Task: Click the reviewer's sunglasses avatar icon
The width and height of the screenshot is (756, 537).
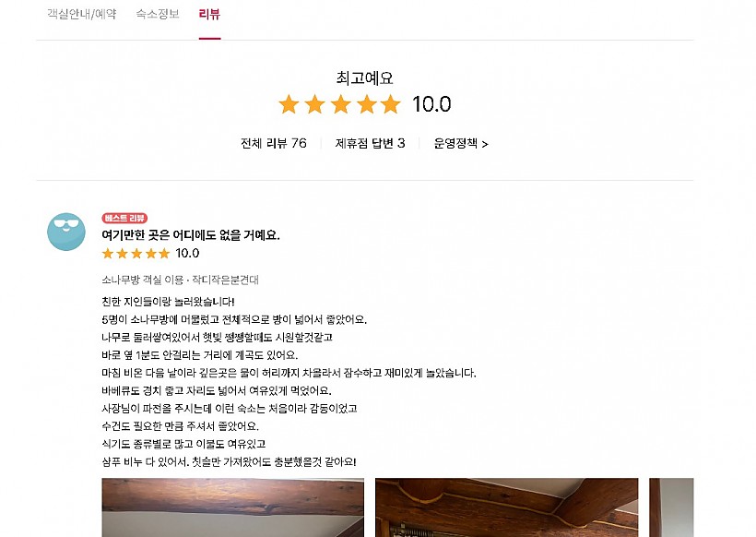Action: (x=66, y=232)
